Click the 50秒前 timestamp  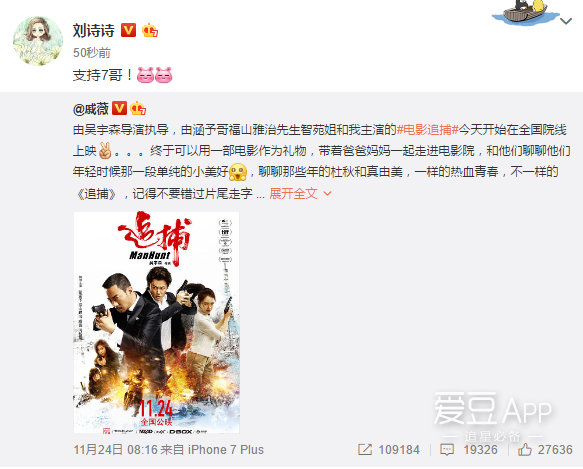92,53
